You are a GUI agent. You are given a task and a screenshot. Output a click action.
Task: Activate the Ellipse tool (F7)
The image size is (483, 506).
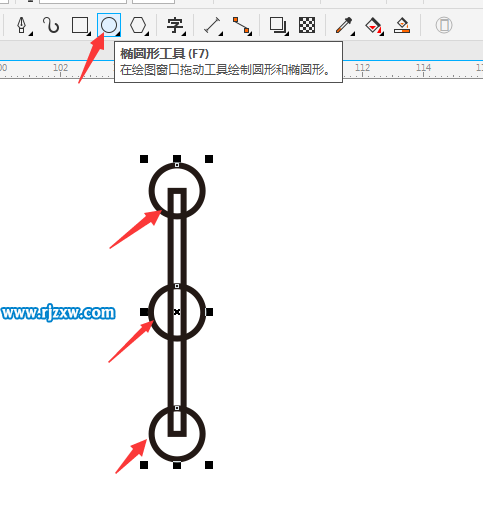pos(109,25)
